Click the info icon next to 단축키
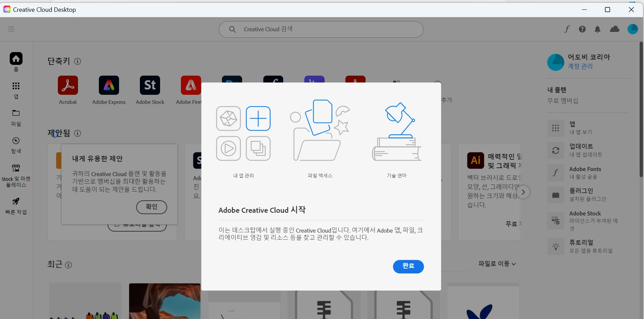The image size is (644, 319). pos(78,61)
